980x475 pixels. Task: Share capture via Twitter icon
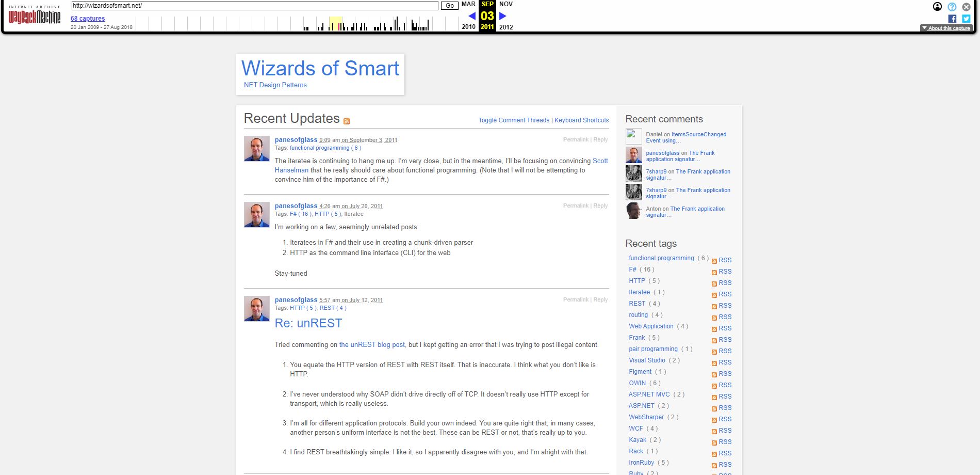[x=966, y=19]
